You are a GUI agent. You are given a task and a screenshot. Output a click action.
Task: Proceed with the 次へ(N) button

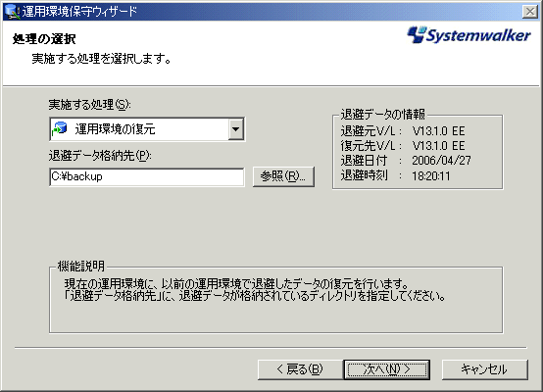(x=387, y=369)
